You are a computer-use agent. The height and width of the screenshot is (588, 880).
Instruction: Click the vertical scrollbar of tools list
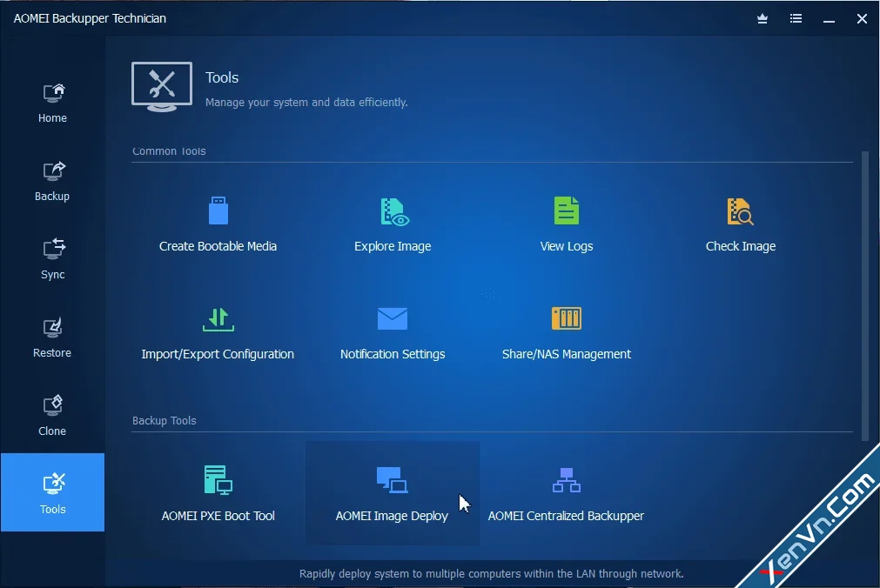tap(865, 297)
